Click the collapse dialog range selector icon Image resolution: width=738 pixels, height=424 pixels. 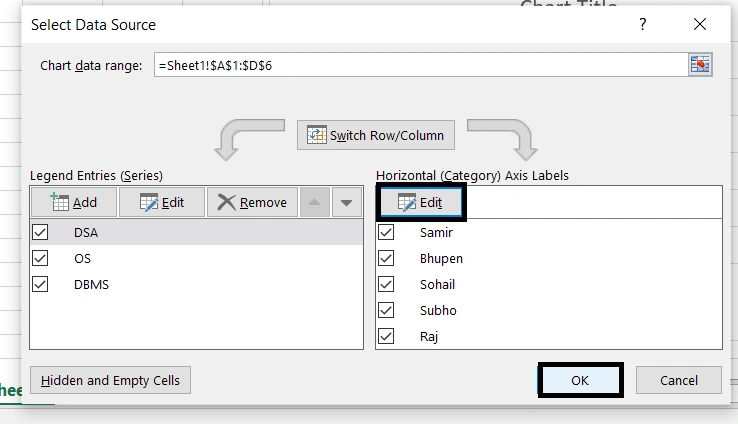[700, 64]
